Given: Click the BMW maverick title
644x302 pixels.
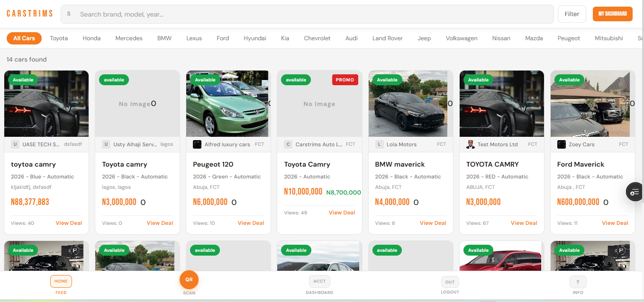Looking at the screenshot, I should (400, 164).
